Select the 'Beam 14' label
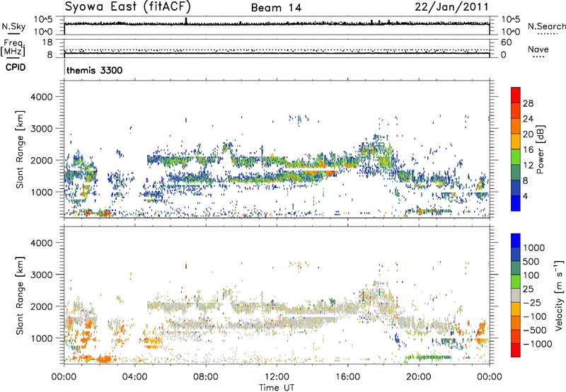Image resolution: width=566 pixels, height=392 pixels. click(276, 8)
